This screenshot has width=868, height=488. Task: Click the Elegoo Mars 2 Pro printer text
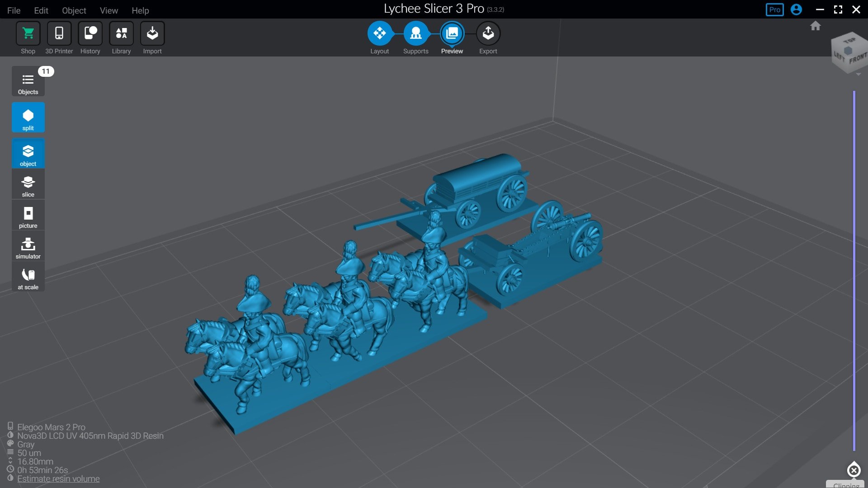(51, 427)
